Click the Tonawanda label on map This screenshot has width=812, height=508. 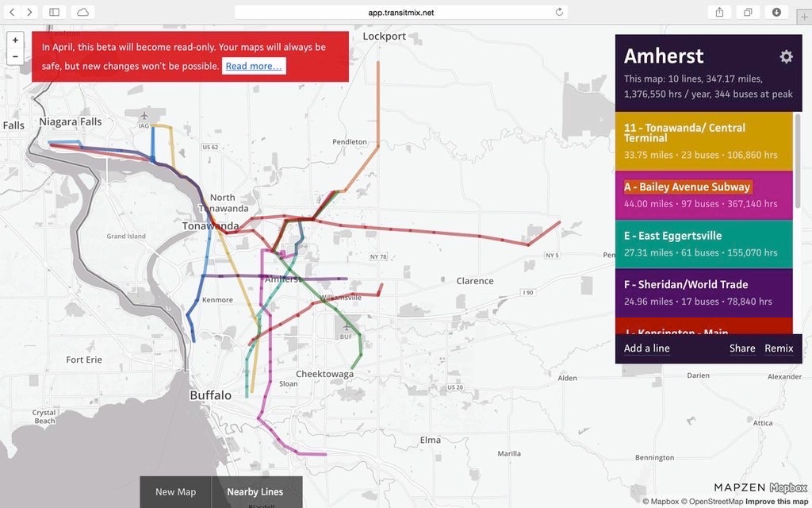pos(210,226)
